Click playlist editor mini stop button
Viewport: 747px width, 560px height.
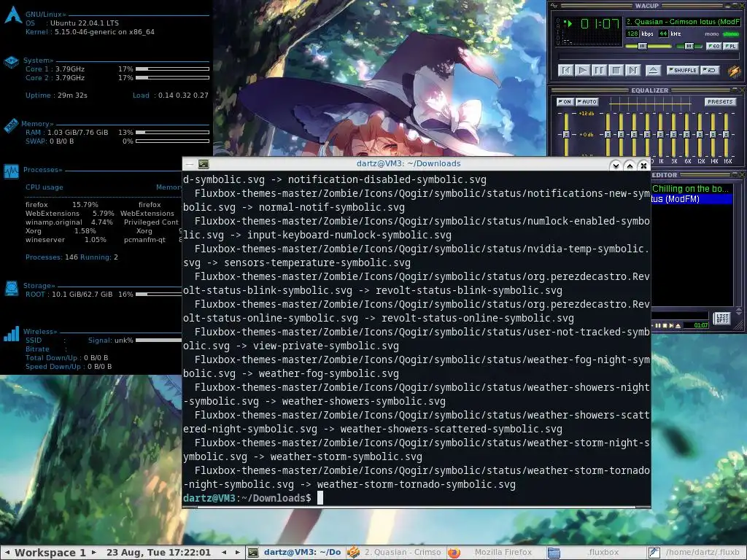pyautogui.click(x=665, y=326)
